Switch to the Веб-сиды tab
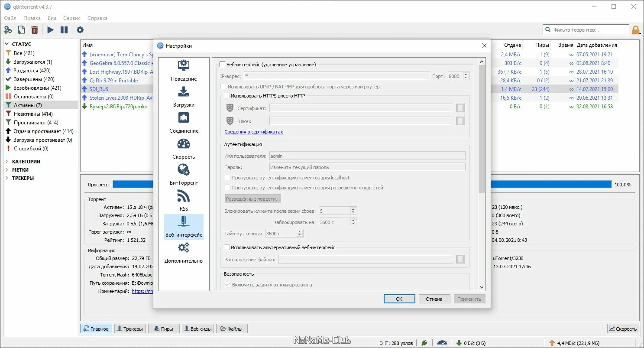The image size is (644, 348). [x=197, y=329]
